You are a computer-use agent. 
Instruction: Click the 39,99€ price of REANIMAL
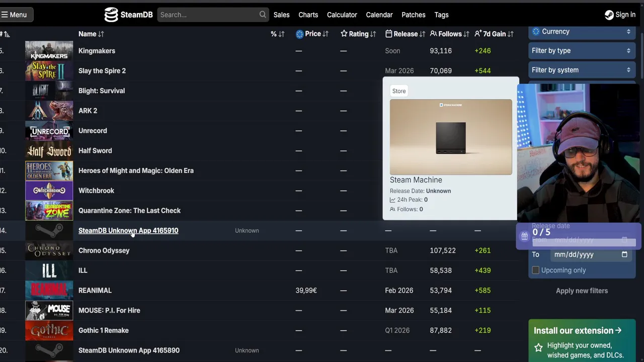306,291
